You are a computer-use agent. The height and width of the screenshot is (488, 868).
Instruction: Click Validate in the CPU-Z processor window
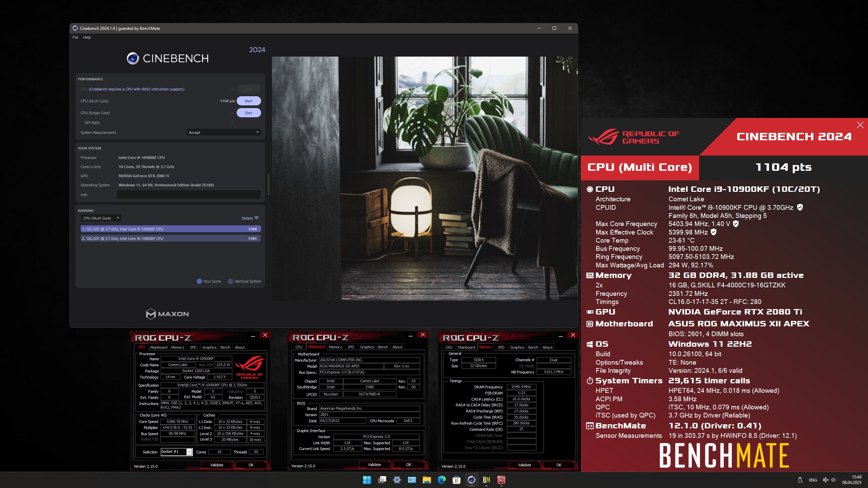point(217,465)
